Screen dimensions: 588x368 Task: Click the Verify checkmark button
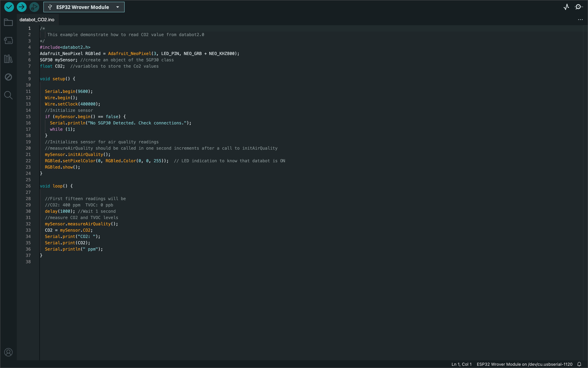click(9, 7)
